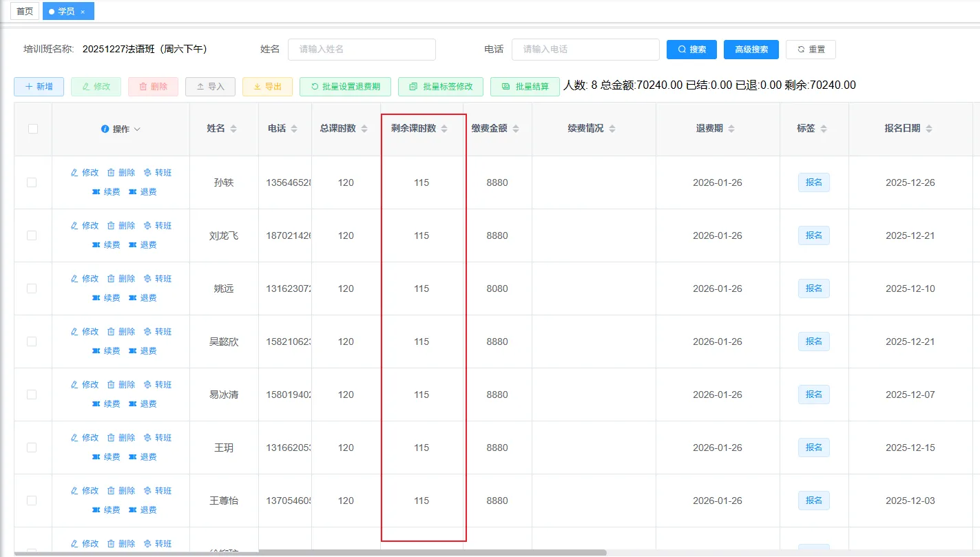Click the red 删除 toolbar button
Image resolution: width=980 pixels, height=557 pixels.
click(x=154, y=87)
